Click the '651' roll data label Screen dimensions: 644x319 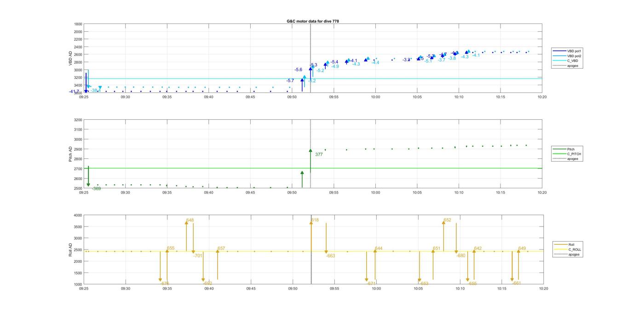[x=437, y=248]
